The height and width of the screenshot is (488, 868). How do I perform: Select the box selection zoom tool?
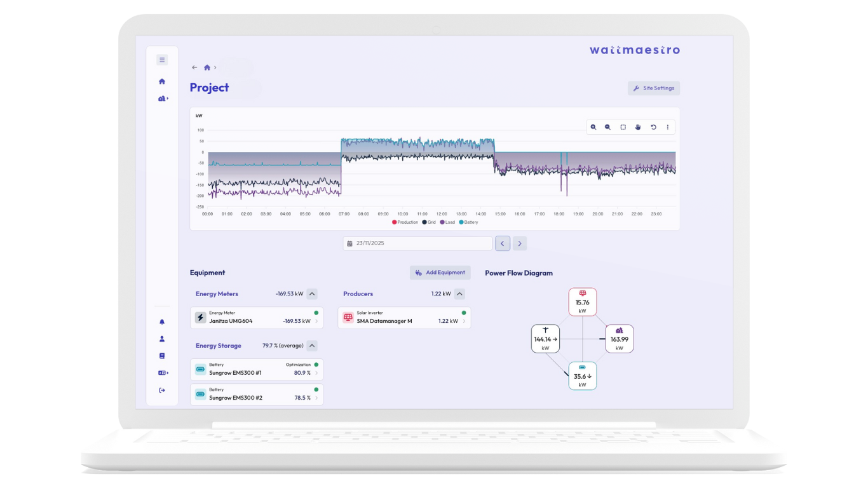pos(623,127)
